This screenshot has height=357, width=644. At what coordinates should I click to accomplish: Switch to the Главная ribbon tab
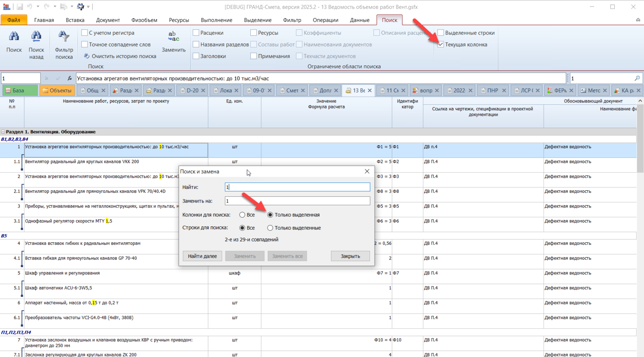point(44,20)
